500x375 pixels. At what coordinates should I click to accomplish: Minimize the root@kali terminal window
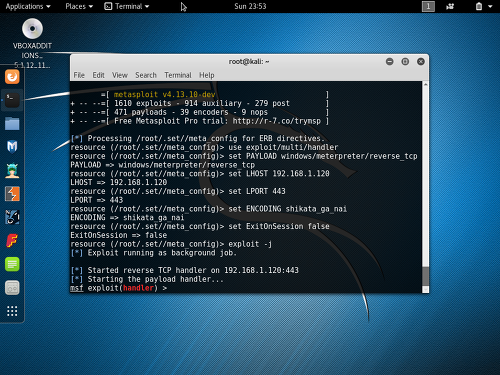click(389, 62)
